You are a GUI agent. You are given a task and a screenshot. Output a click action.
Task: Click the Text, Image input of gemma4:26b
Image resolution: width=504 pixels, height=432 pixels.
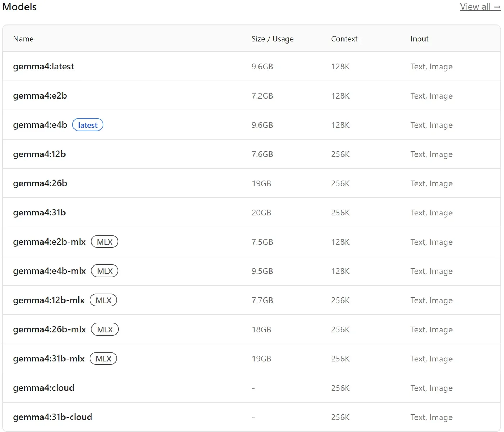431,183
